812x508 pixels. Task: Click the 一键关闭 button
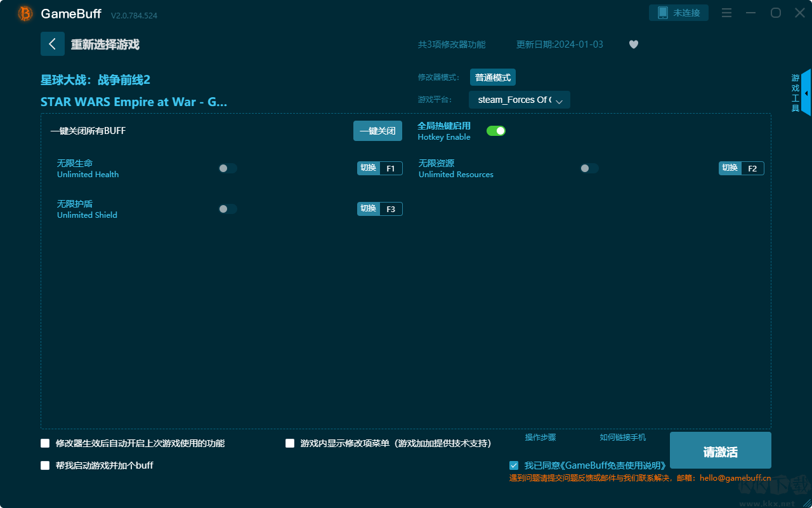tap(377, 131)
